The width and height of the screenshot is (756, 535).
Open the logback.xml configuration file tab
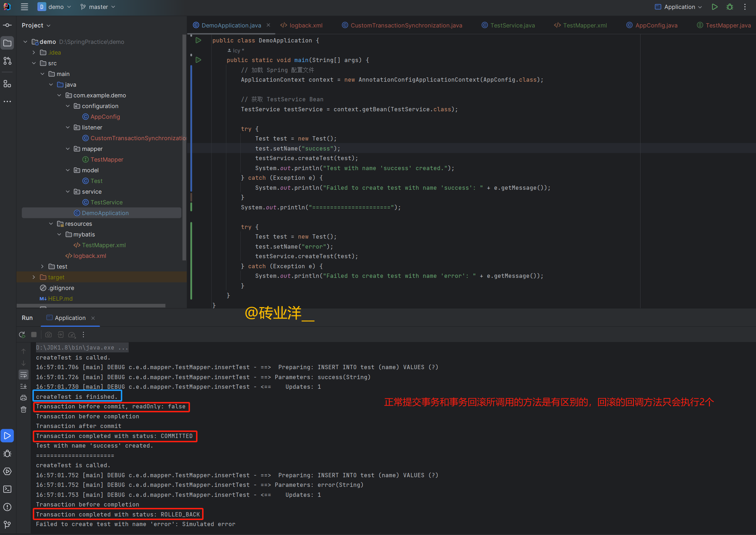(303, 26)
